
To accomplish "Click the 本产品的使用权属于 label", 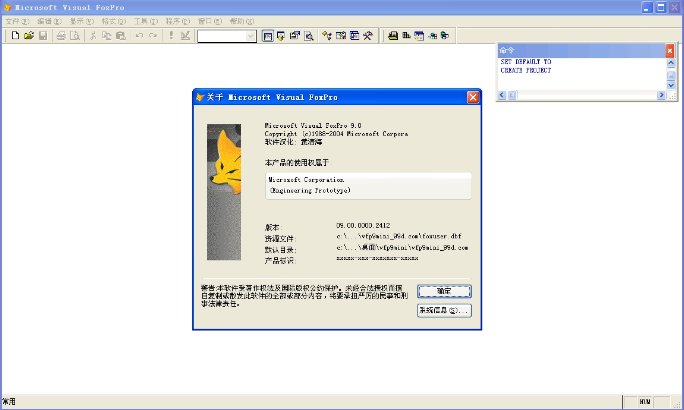I will point(296,162).
